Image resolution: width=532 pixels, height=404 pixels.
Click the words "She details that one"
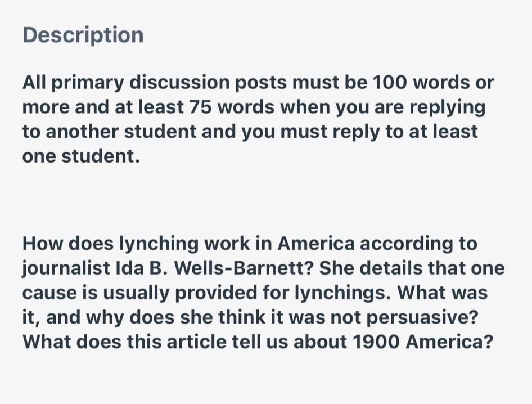coord(412,268)
